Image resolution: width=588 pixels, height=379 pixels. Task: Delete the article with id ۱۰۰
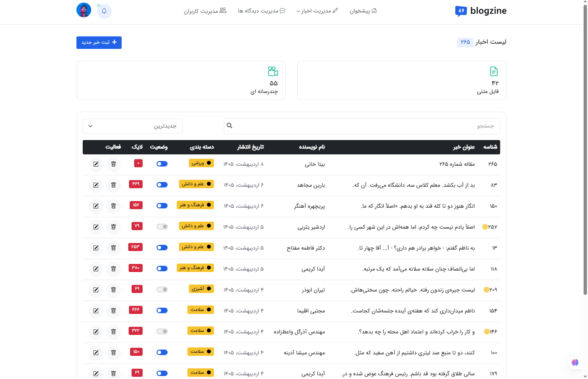click(114, 353)
